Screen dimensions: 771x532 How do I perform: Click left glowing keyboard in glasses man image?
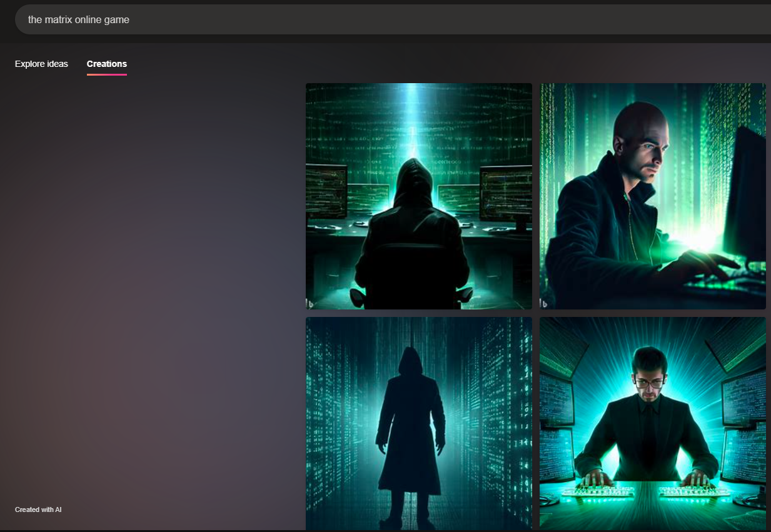pos(598,491)
